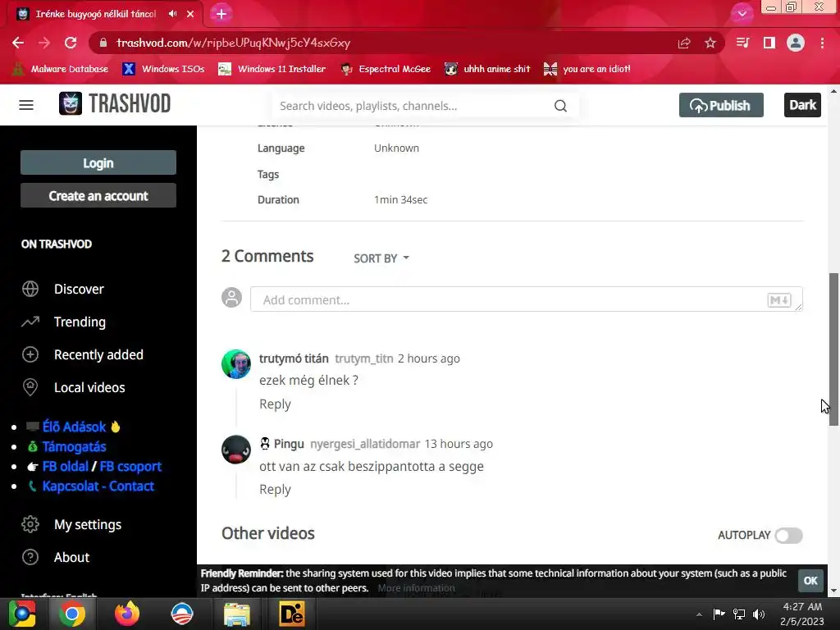Click About question mark icon
Viewport: 840px width, 630px height.
30,557
